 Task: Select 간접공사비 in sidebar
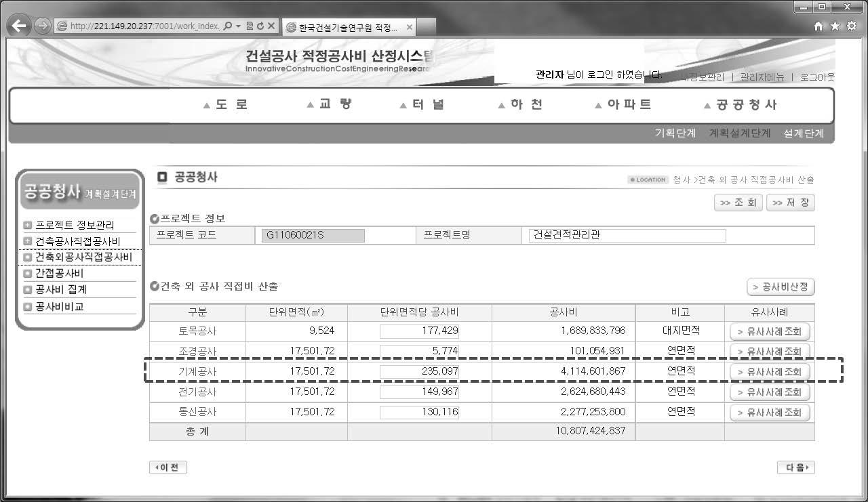click(x=59, y=274)
